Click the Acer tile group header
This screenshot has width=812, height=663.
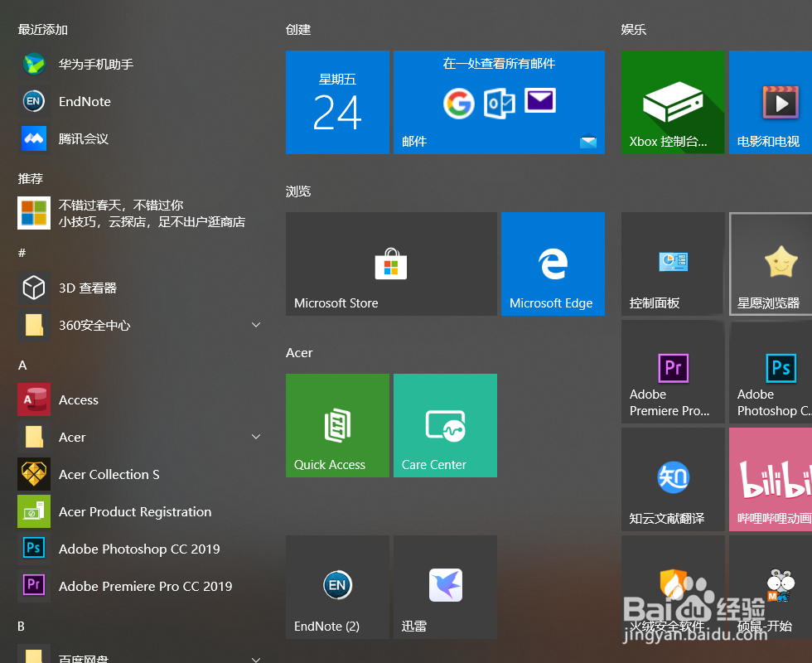299,353
